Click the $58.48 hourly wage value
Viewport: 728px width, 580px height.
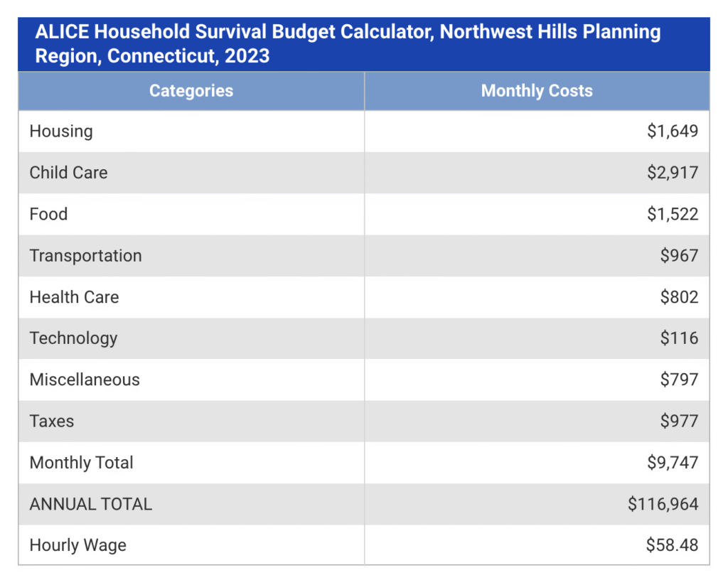[672, 545]
